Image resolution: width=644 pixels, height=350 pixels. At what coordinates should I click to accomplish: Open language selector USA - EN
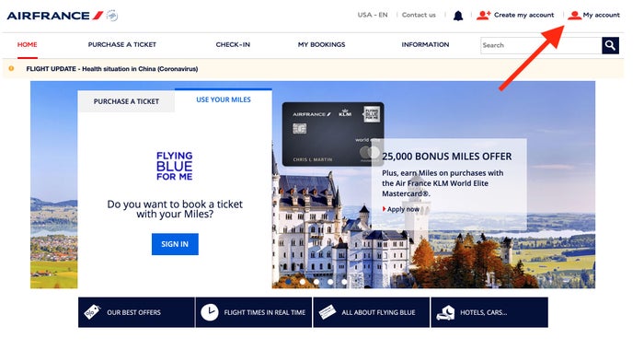pyautogui.click(x=372, y=15)
